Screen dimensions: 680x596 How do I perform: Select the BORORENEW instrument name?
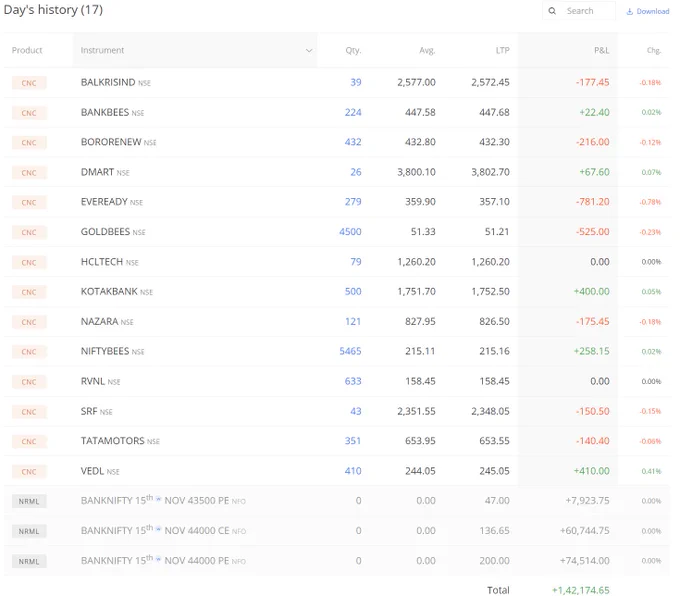pos(111,142)
